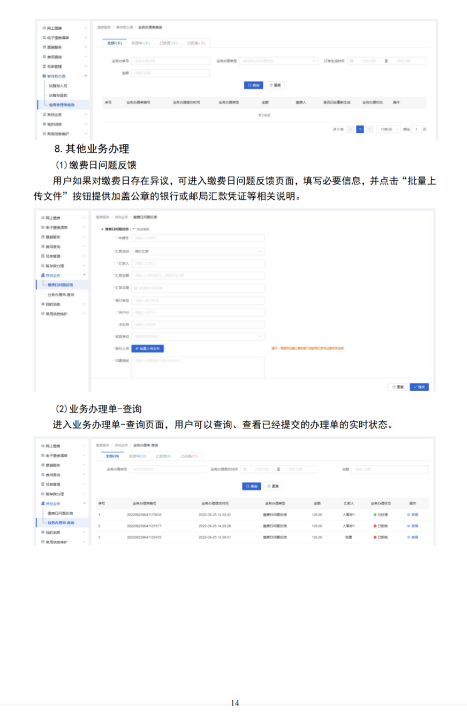
Task: Switch to the 处理中 tab above the three-row results list
Action: pos(137,456)
